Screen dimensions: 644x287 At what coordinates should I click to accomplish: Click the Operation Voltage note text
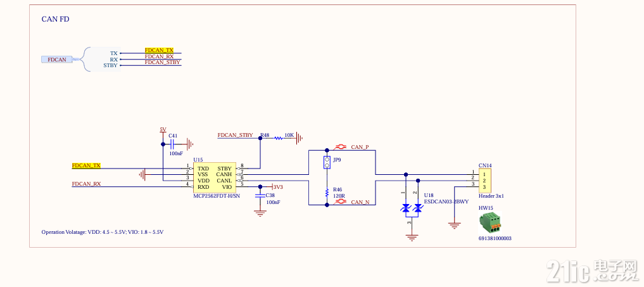[103, 232]
